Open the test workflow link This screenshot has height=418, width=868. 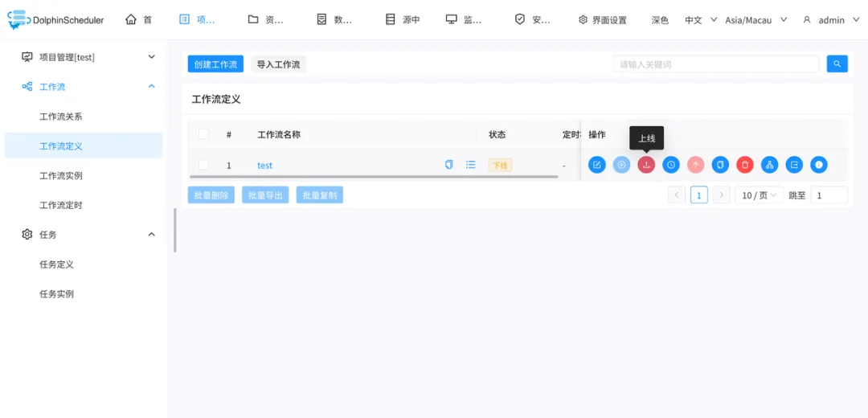pyautogui.click(x=264, y=166)
